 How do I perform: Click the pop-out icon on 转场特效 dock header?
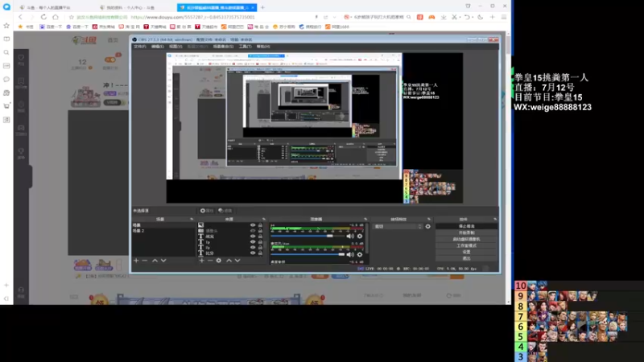(x=429, y=219)
